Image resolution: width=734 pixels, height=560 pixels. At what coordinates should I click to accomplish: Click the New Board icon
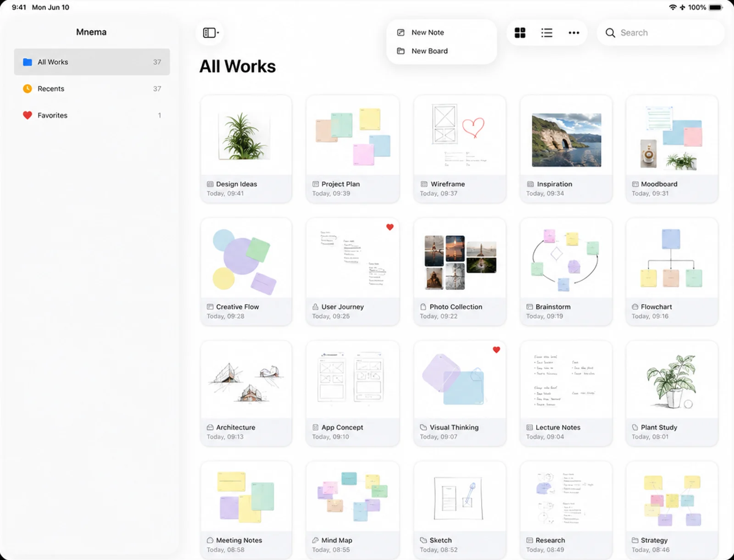pos(400,51)
